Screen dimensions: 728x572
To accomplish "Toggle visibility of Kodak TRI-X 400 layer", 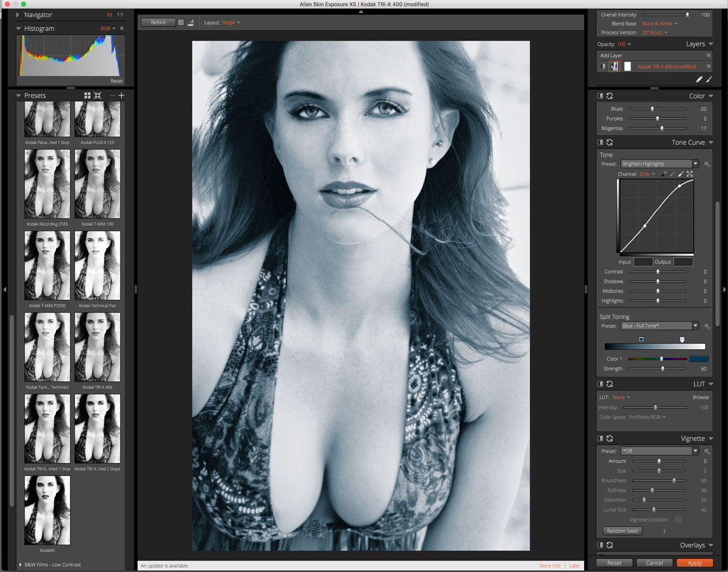I will pos(603,66).
